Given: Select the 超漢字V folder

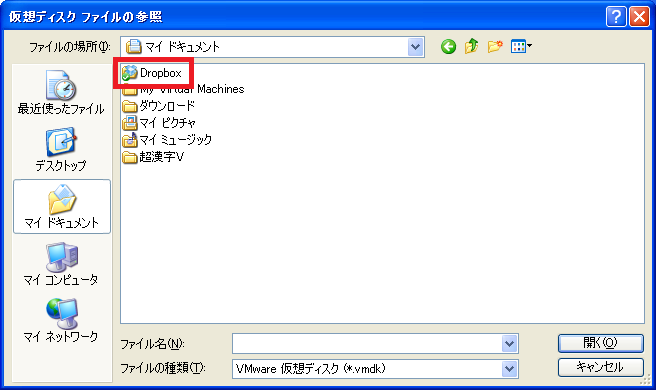Looking at the screenshot, I should (153, 157).
